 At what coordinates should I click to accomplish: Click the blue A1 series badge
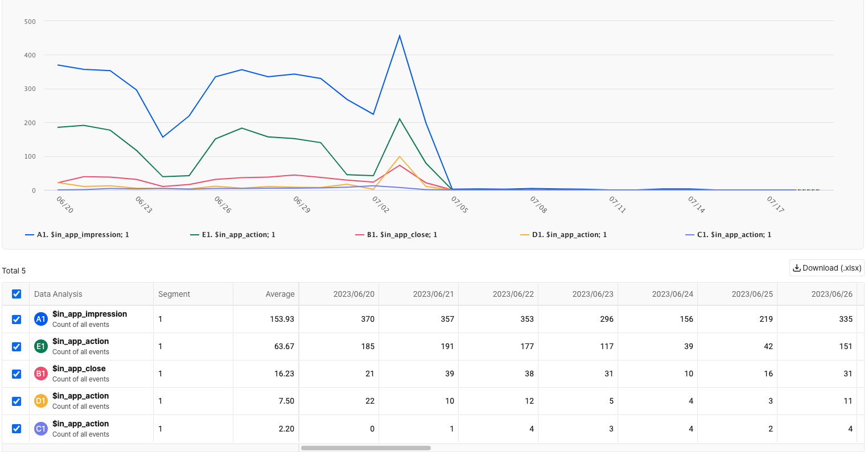pyautogui.click(x=40, y=319)
